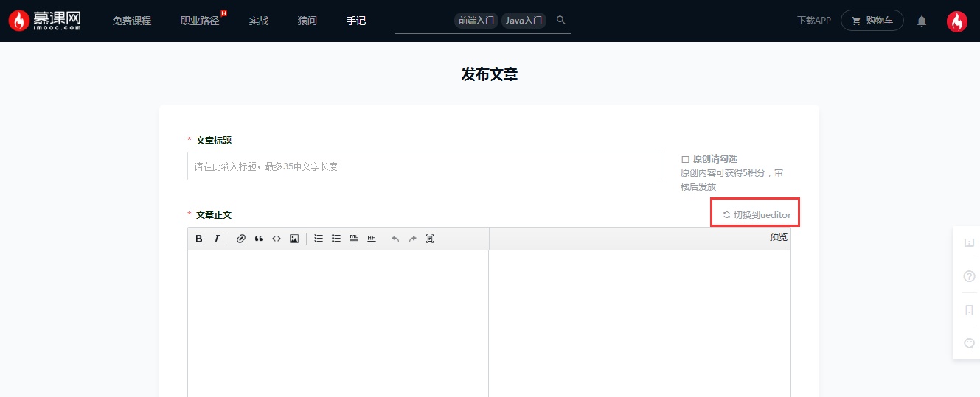Toggle fullscreen editor mode

(x=430, y=239)
